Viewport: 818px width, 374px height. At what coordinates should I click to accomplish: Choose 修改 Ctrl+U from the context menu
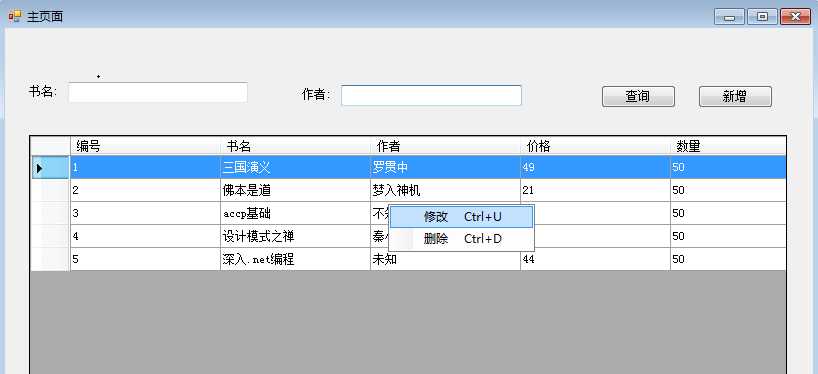pos(462,216)
